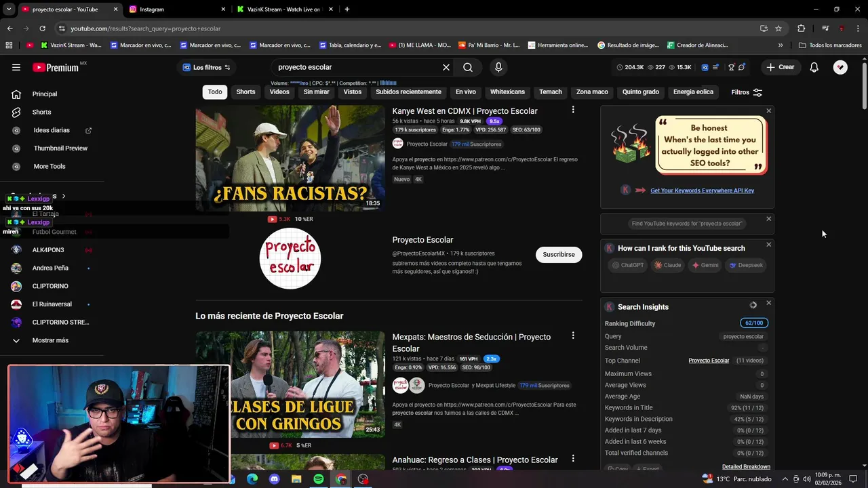Show hidden system tray icons
The image size is (868, 488).
(x=785, y=479)
